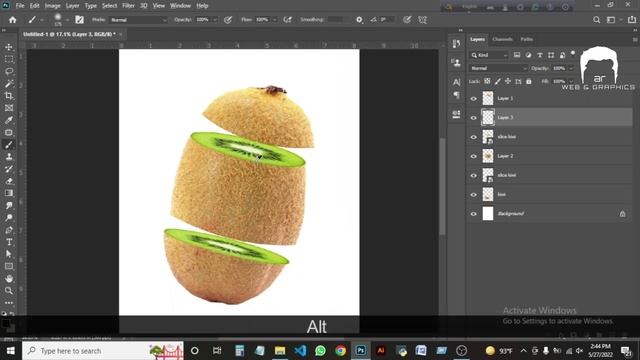
Task: Select the Move tool
Action: point(9,47)
